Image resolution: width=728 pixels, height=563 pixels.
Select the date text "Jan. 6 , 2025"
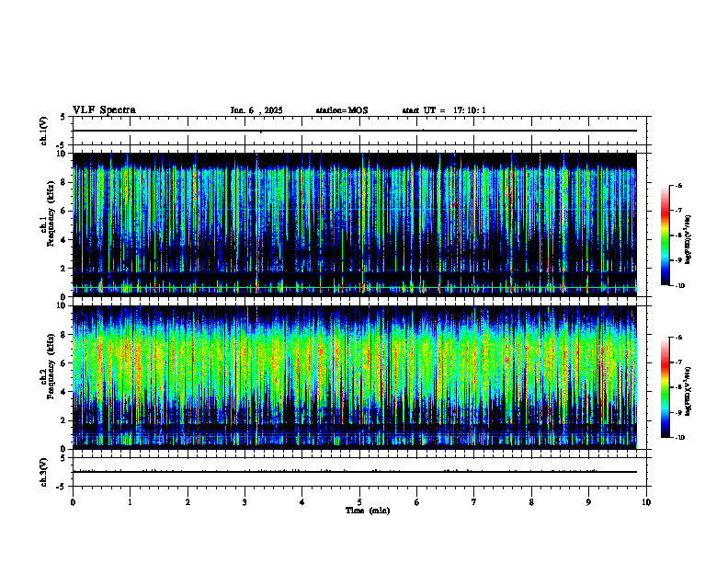(256, 110)
